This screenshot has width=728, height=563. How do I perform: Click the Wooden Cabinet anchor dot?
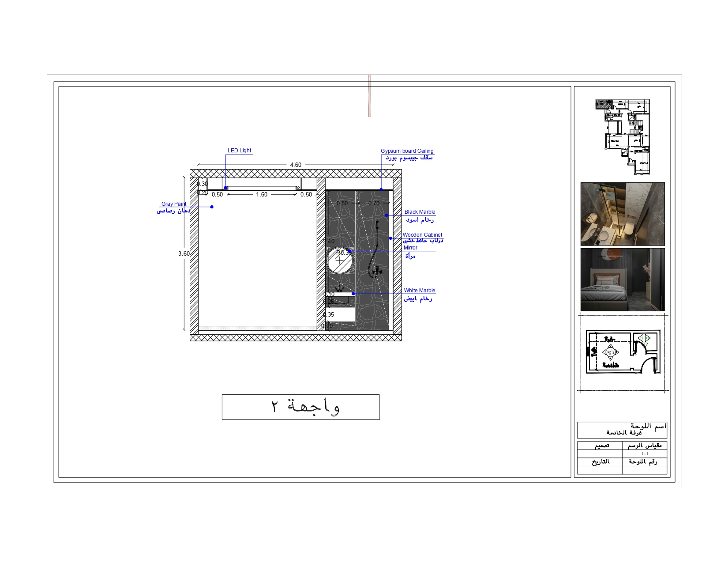point(390,238)
